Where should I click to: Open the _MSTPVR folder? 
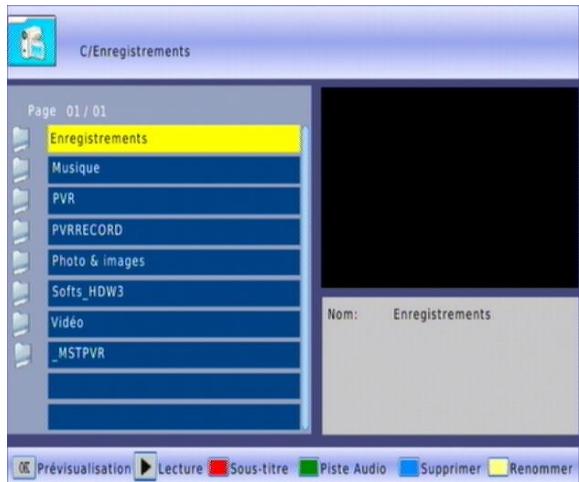click(x=174, y=355)
